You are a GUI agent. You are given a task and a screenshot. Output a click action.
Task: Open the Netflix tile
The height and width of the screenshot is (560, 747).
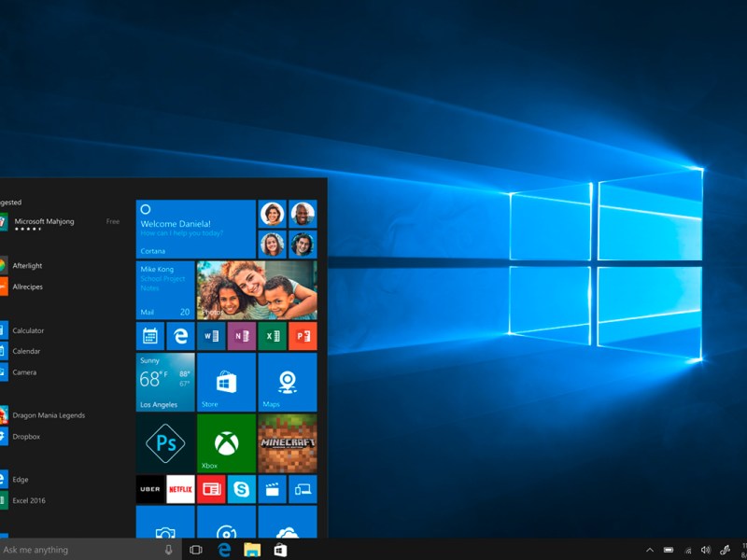[180, 489]
